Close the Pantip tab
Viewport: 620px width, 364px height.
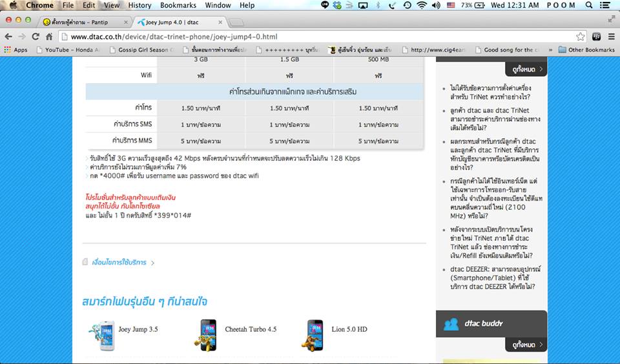pyautogui.click(x=126, y=22)
